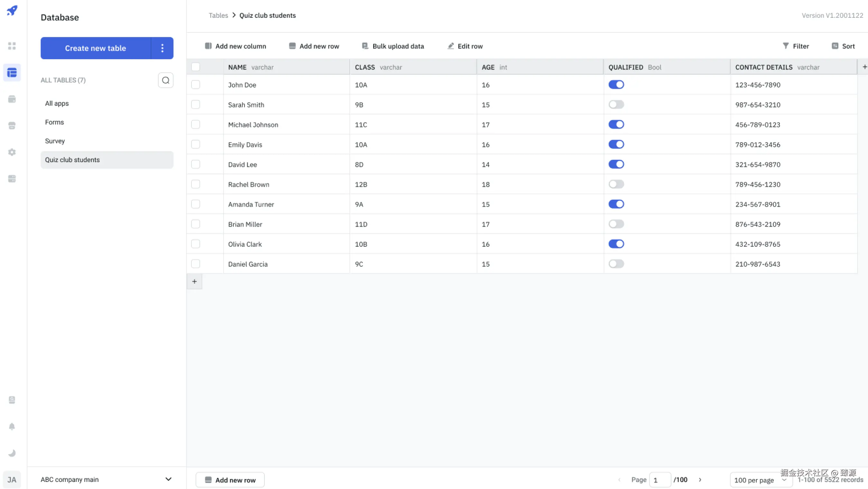Open the database tables sidebar icon
This screenshot has width=868, height=489.
[12, 72]
